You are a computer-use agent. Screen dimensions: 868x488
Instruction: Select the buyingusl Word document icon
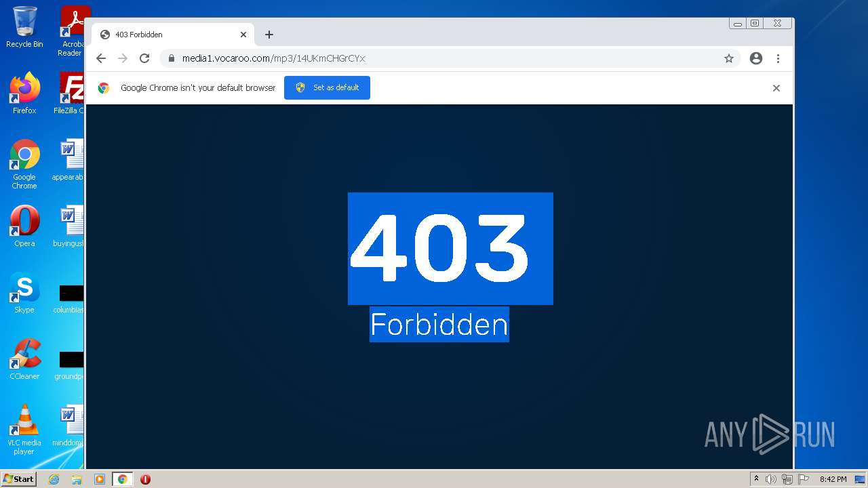(x=70, y=226)
